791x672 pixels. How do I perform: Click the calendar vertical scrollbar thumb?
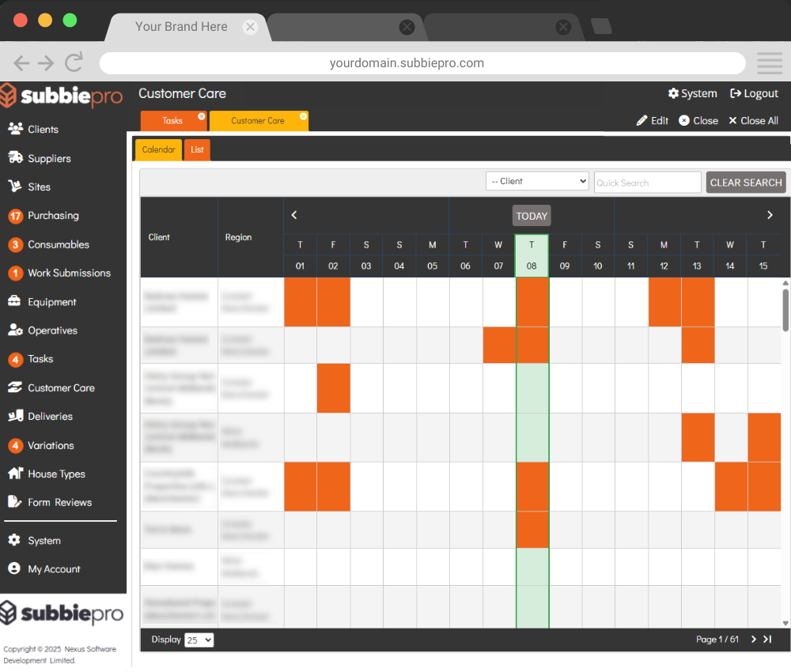pos(785,309)
